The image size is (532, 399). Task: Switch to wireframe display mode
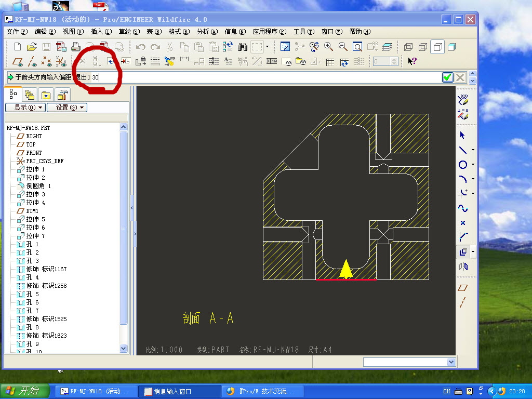(408, 47)
